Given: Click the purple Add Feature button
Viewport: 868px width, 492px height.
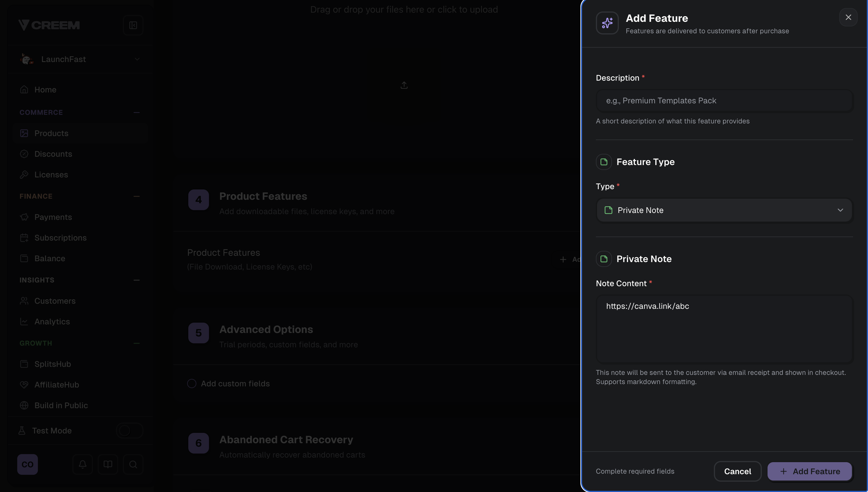Looking at the screenshot, I should click(809, 471).
